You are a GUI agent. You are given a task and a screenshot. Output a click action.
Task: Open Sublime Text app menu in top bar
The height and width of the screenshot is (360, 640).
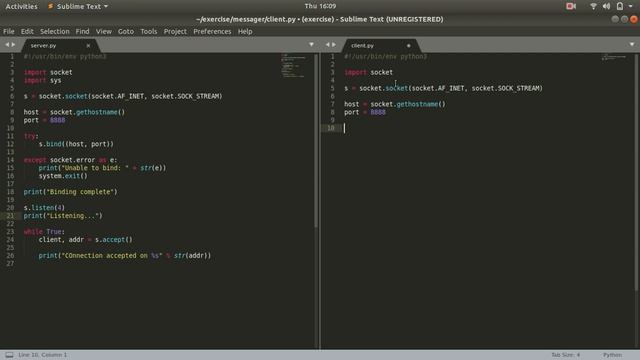tap(78, 7)
